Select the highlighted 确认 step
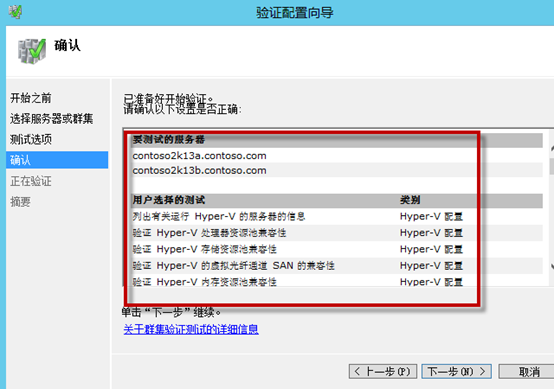Screen dimensions: 554x389 57,160
